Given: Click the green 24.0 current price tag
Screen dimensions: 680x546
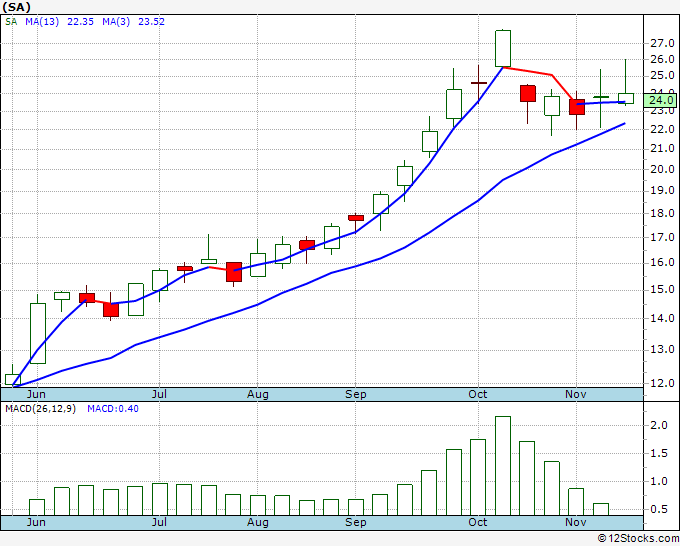Looking at the screenshot, I should 661,100.
